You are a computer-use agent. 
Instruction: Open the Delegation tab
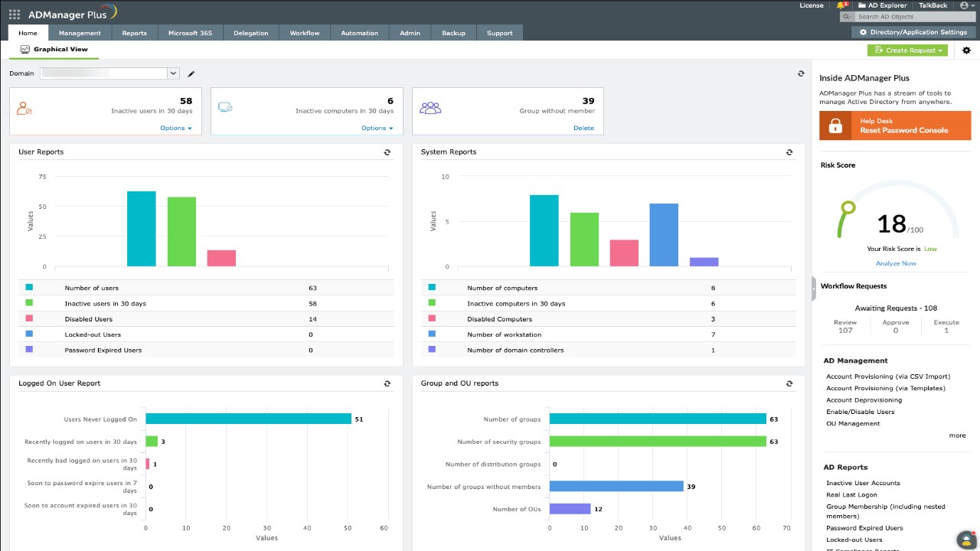click(x=251, y=33)
